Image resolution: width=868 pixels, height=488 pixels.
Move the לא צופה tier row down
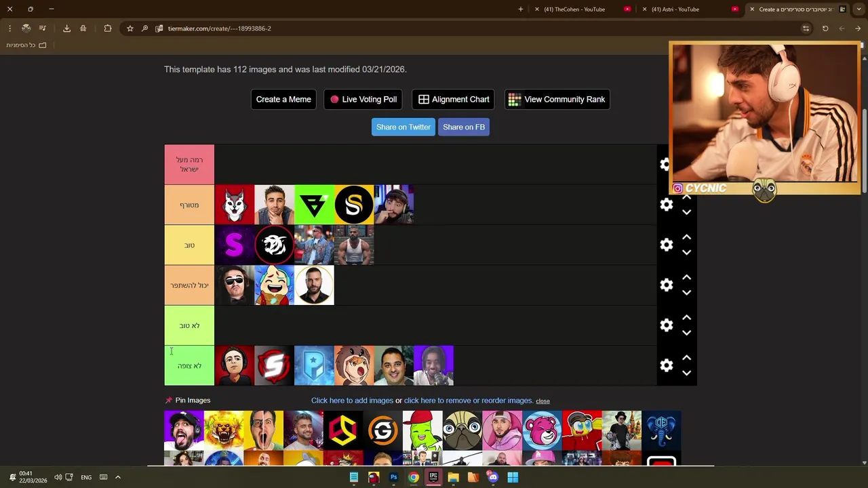point(686,373)
